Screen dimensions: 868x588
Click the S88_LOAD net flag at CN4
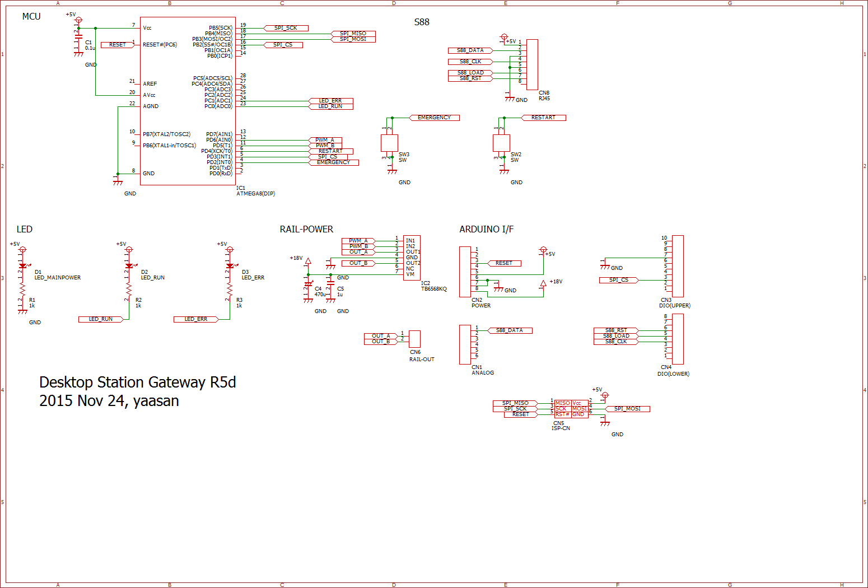click(x=616, y=336)
